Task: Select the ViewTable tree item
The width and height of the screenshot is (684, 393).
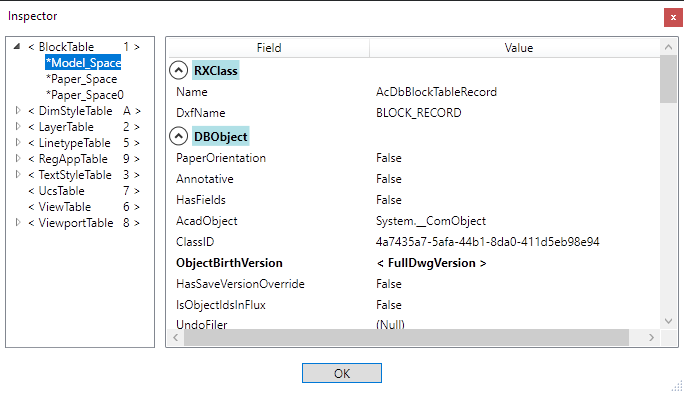Action: pyautogui.click(x=84, y=207)
